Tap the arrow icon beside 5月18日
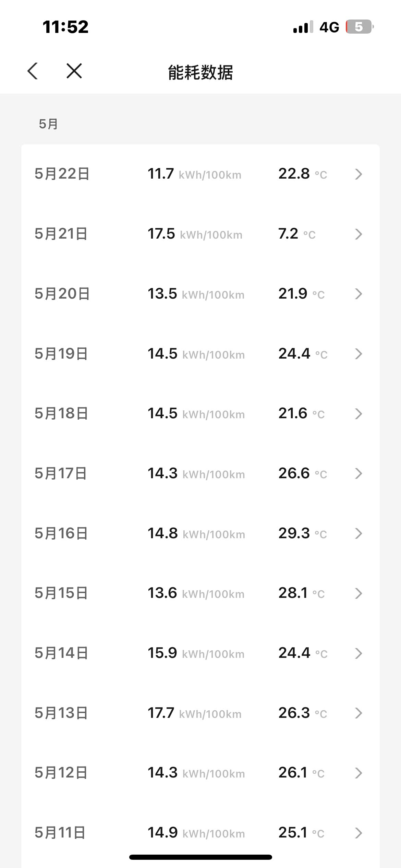Viewport: 401px width, 868px height. point(359,414)
